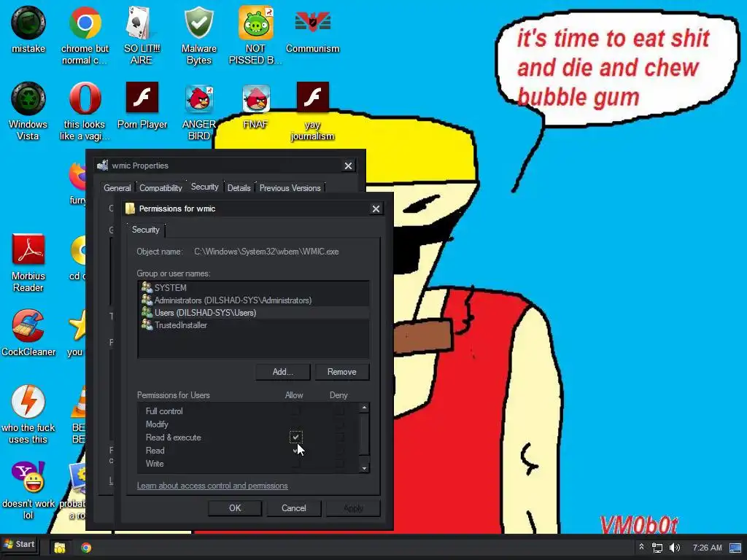Toggle Deny checkbox for Read
Image resolution: width=747 pixels, height=560 pixels.
[x=339, y=450]
